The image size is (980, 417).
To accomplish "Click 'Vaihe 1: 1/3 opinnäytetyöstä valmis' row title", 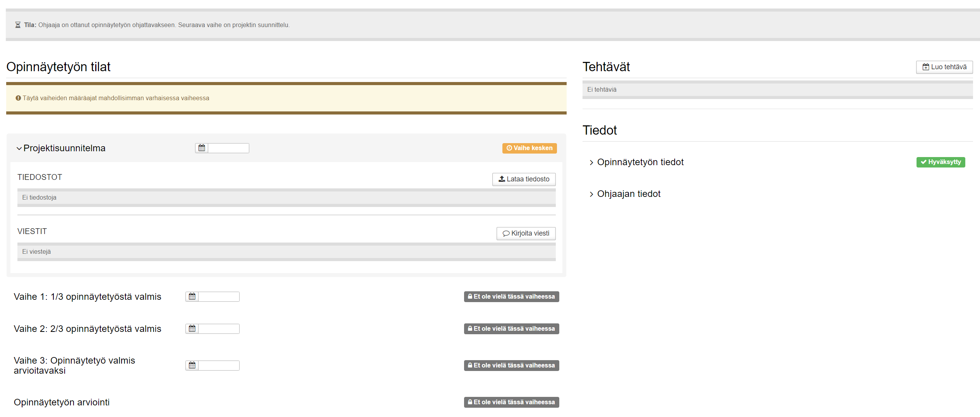I will click(x=87, y=297).
